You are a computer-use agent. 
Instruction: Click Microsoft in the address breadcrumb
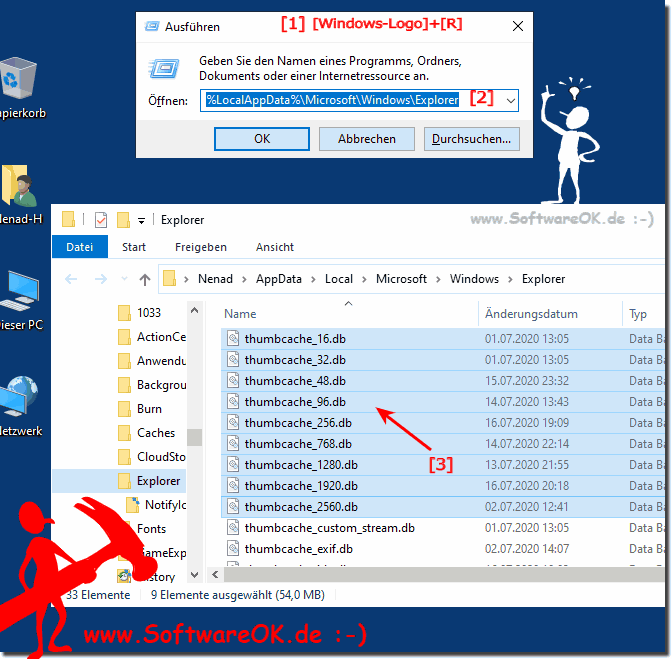point(401,279)
